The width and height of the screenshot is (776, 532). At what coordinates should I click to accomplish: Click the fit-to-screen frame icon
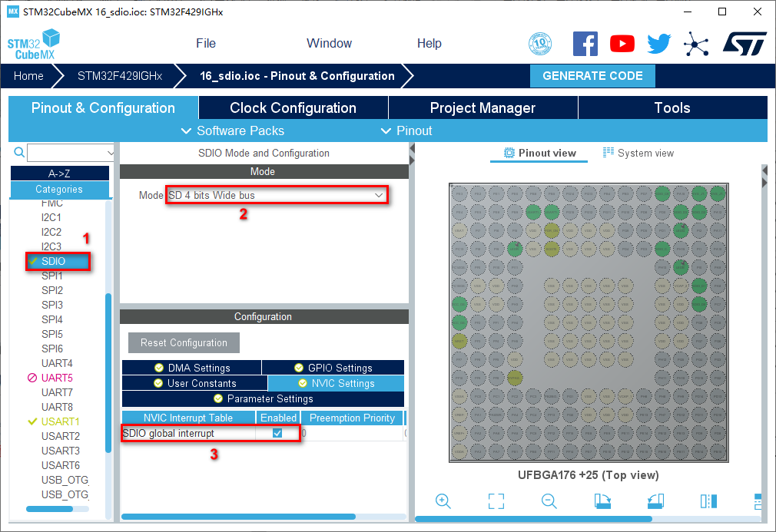point(496,501)
